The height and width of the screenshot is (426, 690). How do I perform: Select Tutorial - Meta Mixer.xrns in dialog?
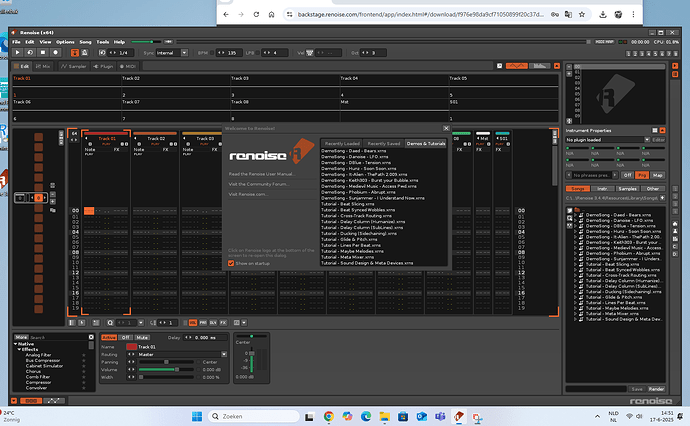pos(348,257)
